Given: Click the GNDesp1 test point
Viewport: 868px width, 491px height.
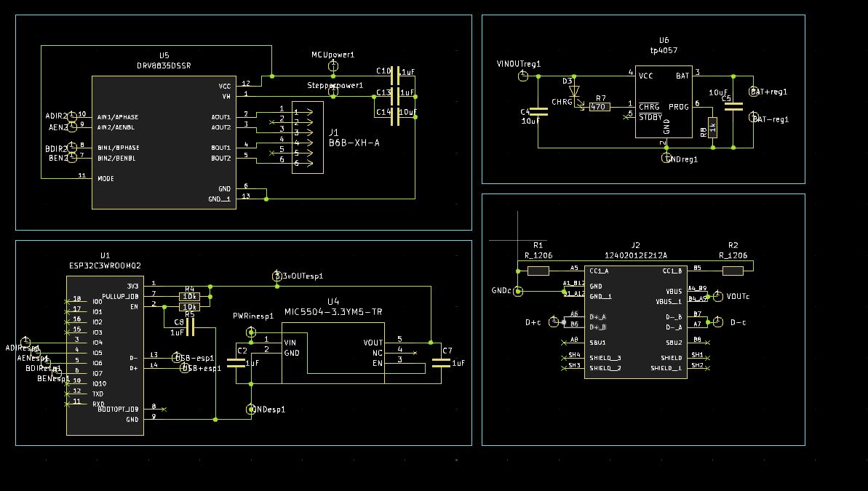Looking at the screenshot, I should pyautogui.click(x=251, y=409).
